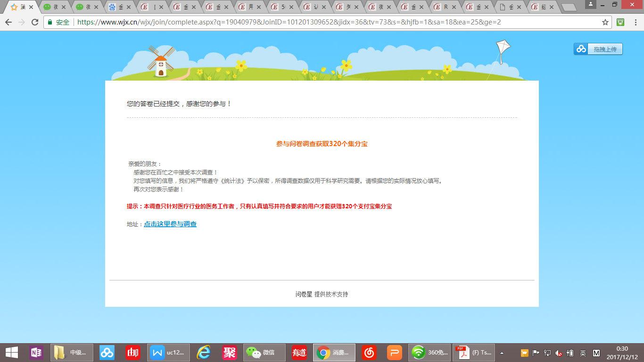Switch to 微信 WeChat in taskbar
This screenshot has height=362, width=644.
(264, 353)
